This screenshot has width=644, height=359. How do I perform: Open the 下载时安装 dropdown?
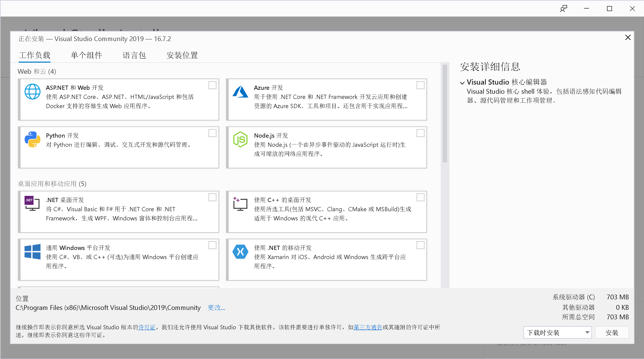557,332
